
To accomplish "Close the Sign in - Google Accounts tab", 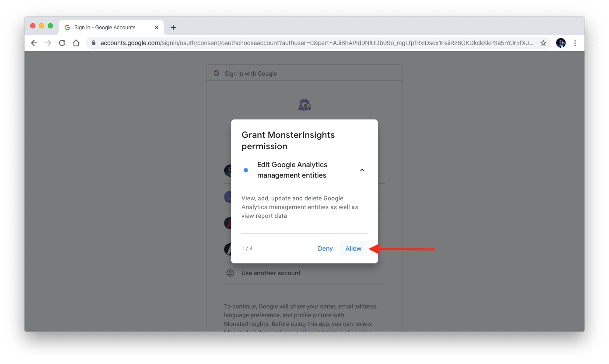I will 157,28.
